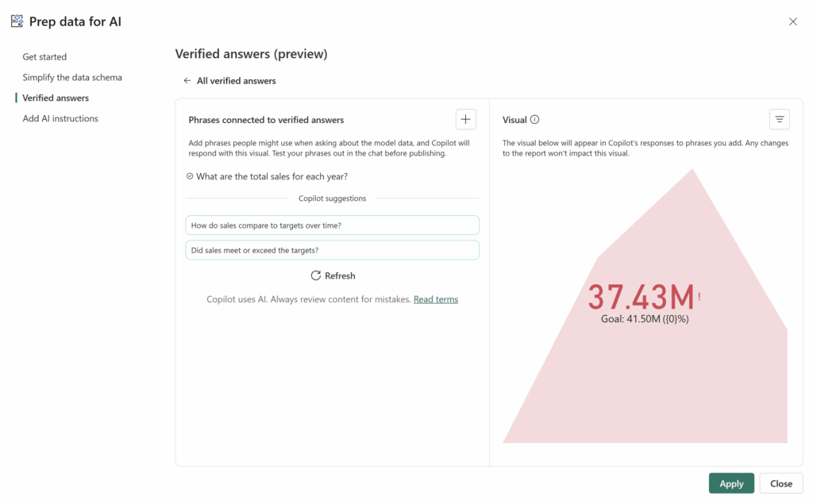Click the info icon next to Visual
The width and height of the screenshot is (813, 504).
tap(534, 120)
